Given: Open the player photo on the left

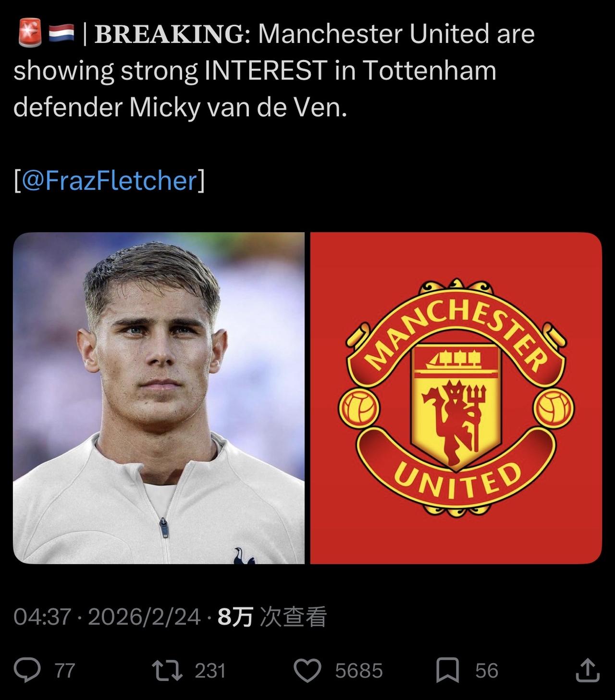Looking at the screenshot, I should tap(159, 398).
